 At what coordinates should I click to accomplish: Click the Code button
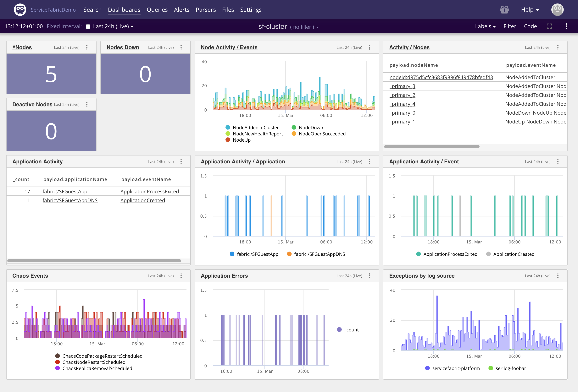tap(530, 26)
